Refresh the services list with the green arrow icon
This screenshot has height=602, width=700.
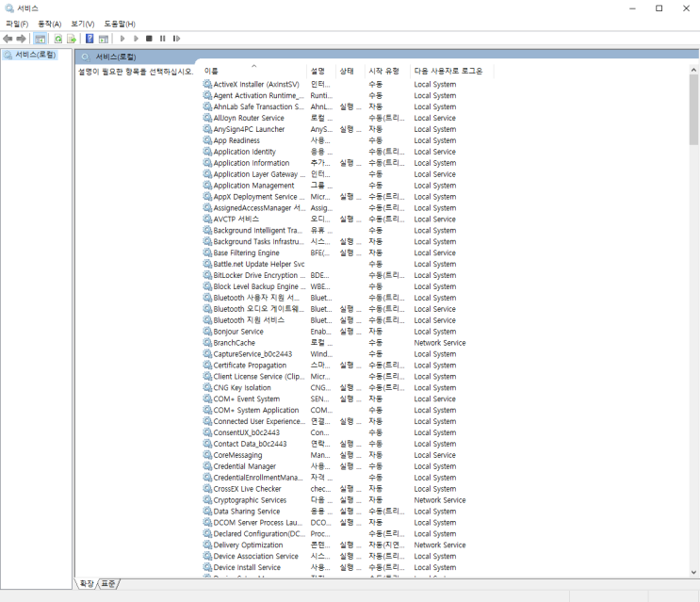[58, 39]
